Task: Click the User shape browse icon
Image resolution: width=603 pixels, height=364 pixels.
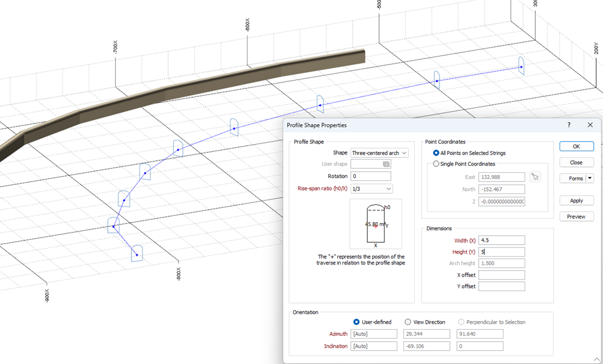Action: coord(386,164)
